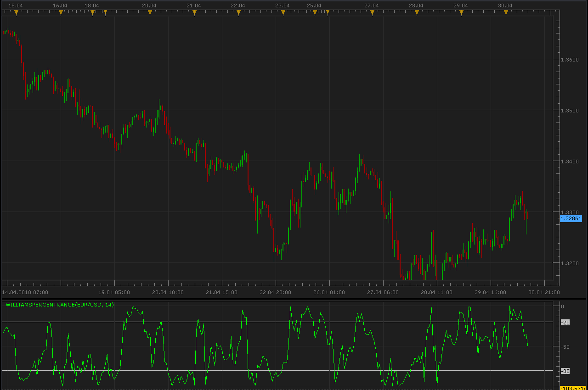Click the 27.04 date marker triangle
Viewport: 588px width, 390px height.
[x=372, y=12]
